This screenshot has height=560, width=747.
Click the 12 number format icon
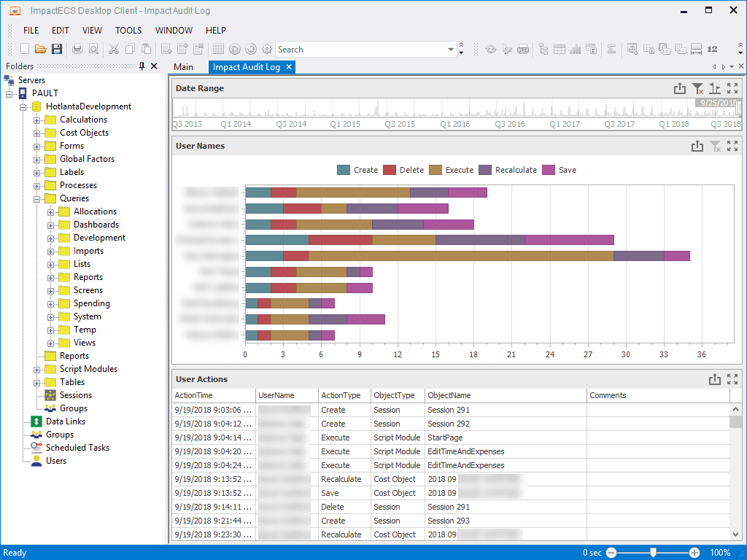(x=712, y=49)
